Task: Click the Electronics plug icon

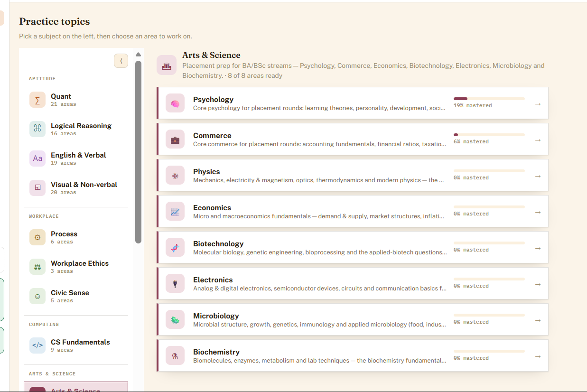Action: pyautogui.click(x=175, y=284)
